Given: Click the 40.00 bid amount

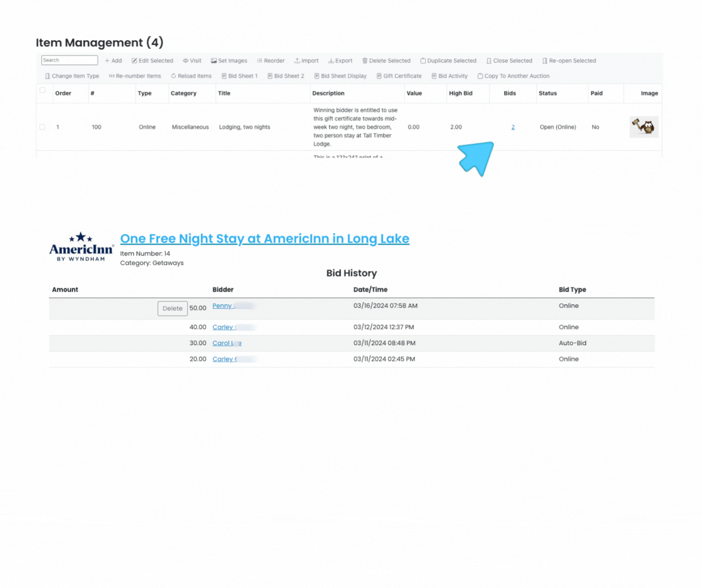Looking at the screenshot, I should pos(198,327).
